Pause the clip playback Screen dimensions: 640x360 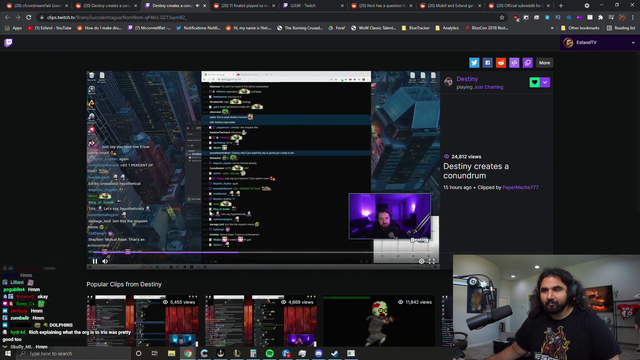[x=95, y=261]
